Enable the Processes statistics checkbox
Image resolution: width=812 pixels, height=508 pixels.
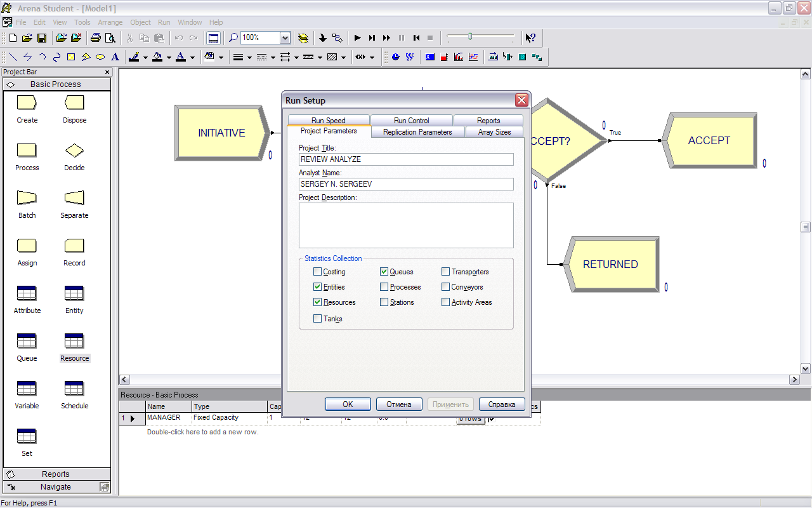(x=384, y=287)
